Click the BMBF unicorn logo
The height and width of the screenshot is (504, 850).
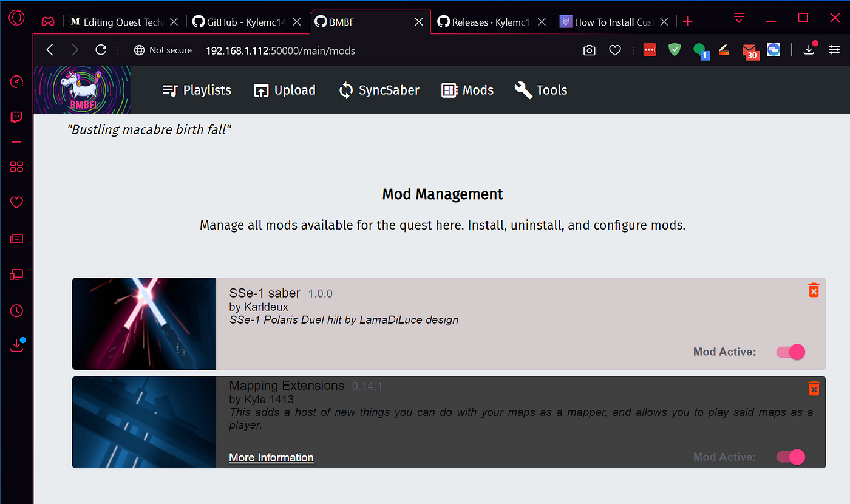pos(82,90)
